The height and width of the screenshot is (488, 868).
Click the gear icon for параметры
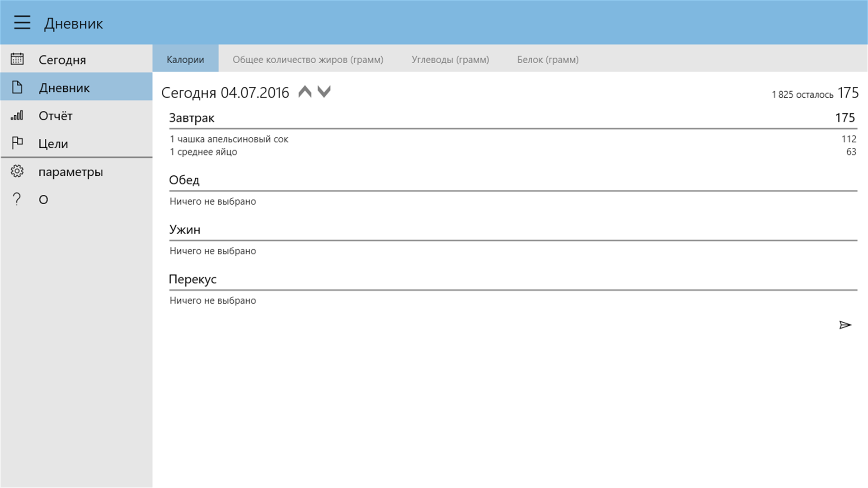(x=17, y=171)
